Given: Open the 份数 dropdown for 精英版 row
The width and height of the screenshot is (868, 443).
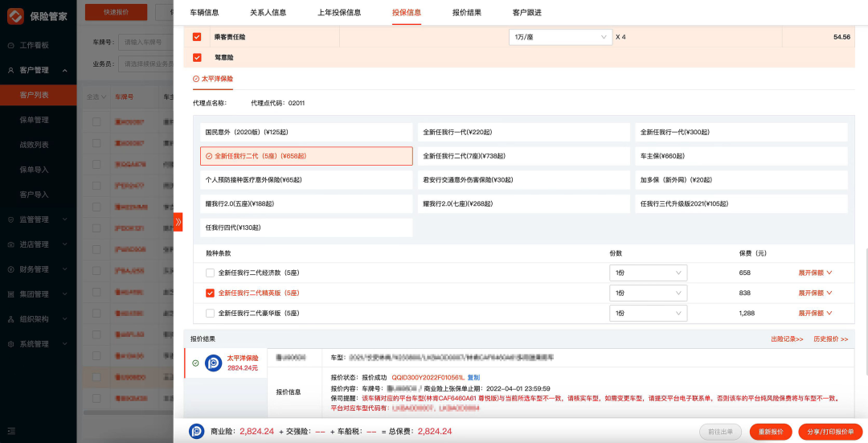Looking at the screenshot, I should tap(648, 293).
